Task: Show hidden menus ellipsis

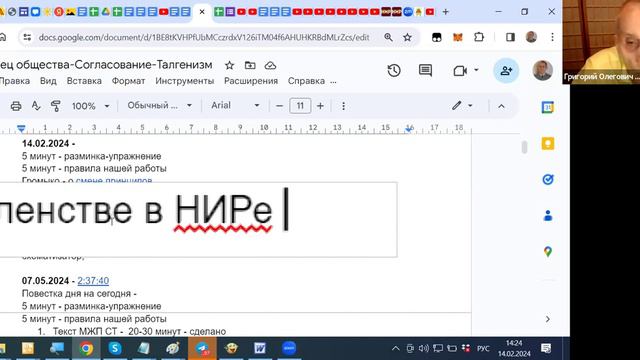Action: (x=333, y=82)
